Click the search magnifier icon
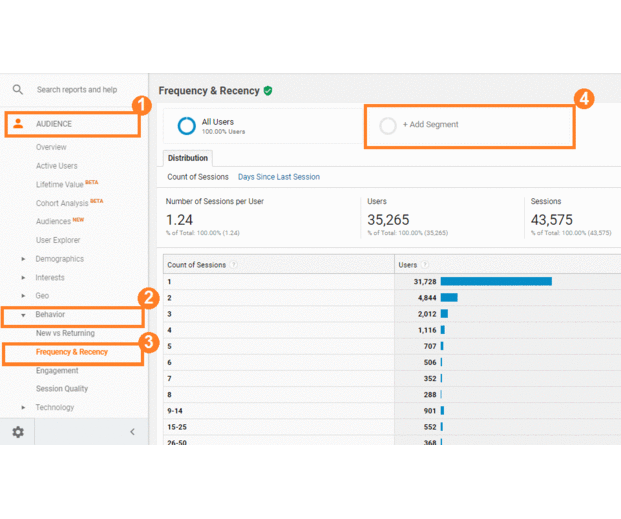This screenshot has height=519, width=621. click(x=17, y=90)
